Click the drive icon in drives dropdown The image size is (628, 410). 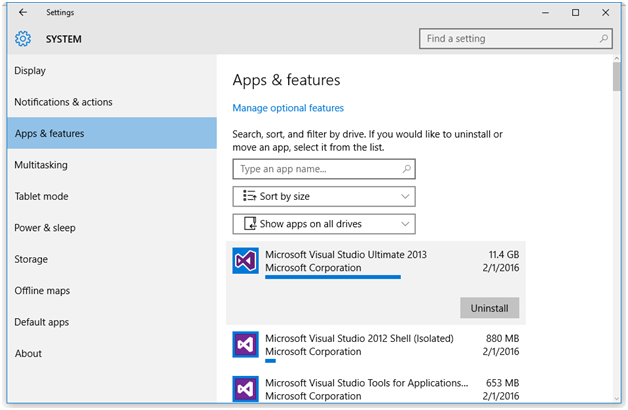(247, 224)
